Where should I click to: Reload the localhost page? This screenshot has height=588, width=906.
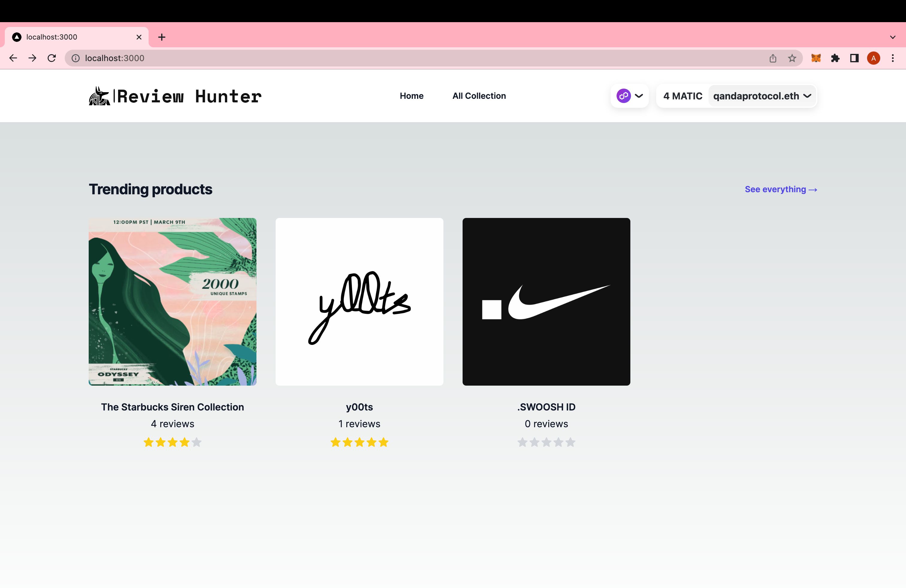(x=52, y=58)
